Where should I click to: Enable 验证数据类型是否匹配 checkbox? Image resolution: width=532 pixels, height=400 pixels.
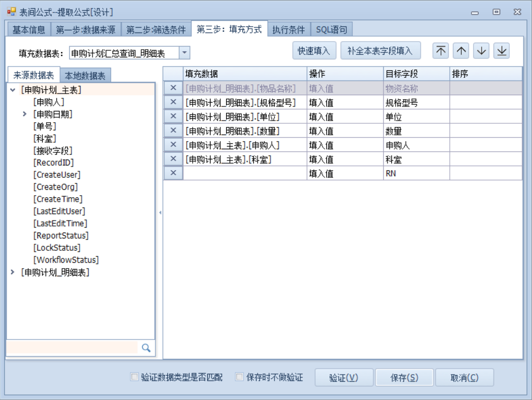point(135,377)
